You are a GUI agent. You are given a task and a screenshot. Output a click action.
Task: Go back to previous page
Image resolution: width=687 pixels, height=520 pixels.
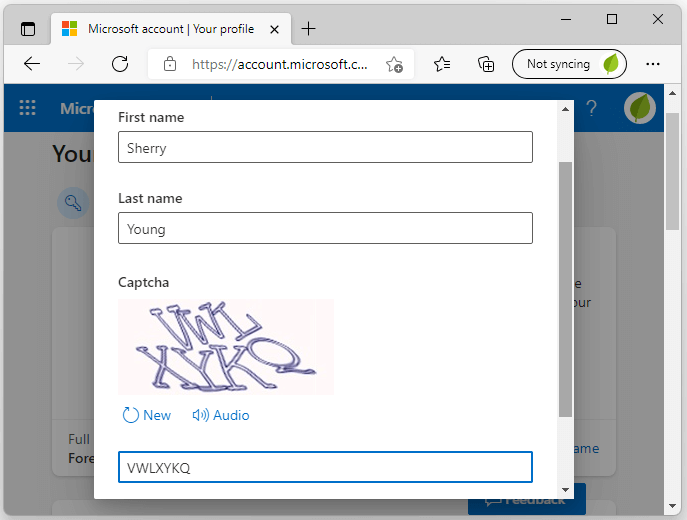[x=32, y=64]
